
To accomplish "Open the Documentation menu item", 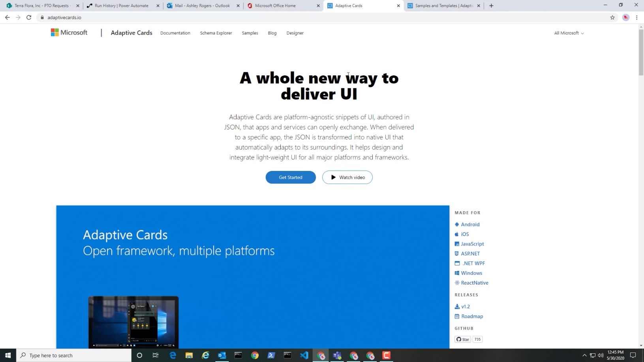I will [175, 33].
